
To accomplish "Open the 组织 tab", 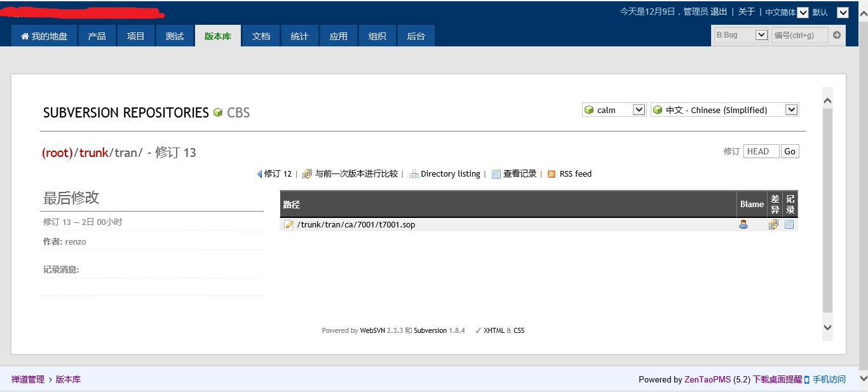I will 377,36.
